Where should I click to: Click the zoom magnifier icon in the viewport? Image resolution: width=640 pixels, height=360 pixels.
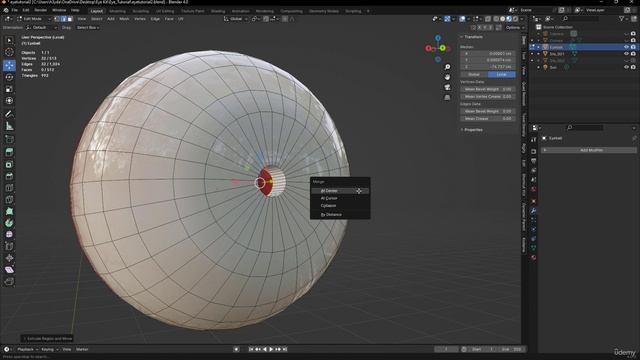(447, 67)
